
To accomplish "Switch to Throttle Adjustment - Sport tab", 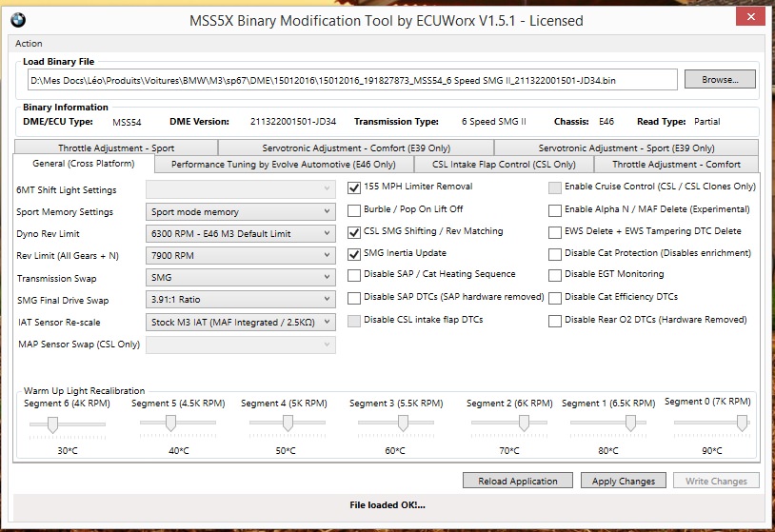I will point(116,148).
